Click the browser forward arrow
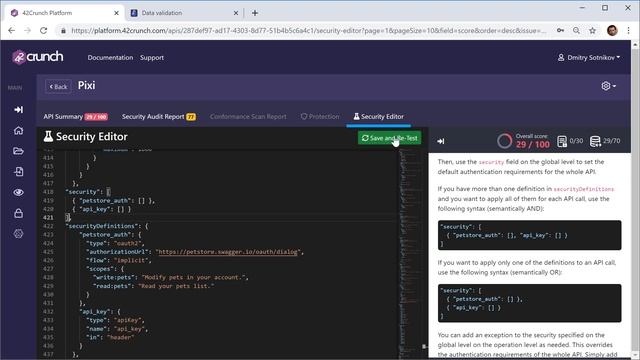The height and width of the screenshot is (360, 640). [27, 31]
